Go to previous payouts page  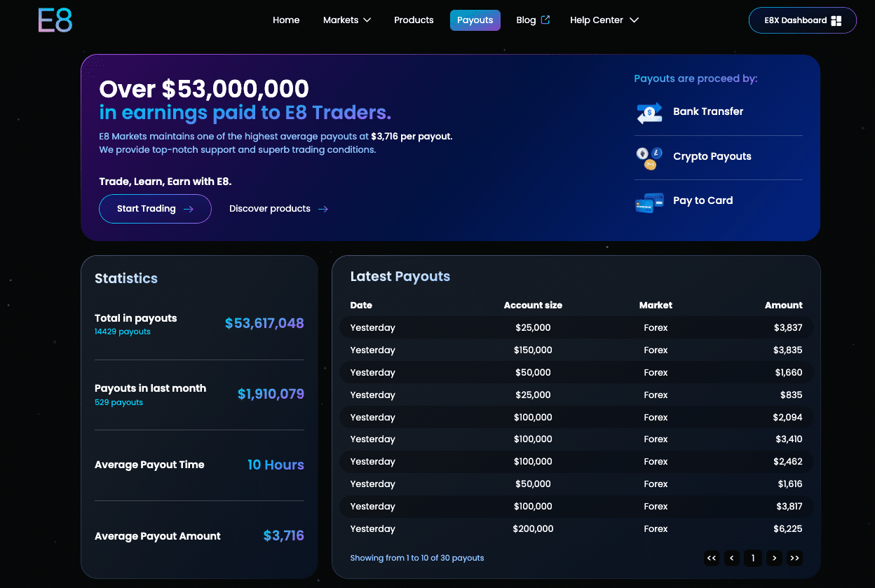coord(732,558)
